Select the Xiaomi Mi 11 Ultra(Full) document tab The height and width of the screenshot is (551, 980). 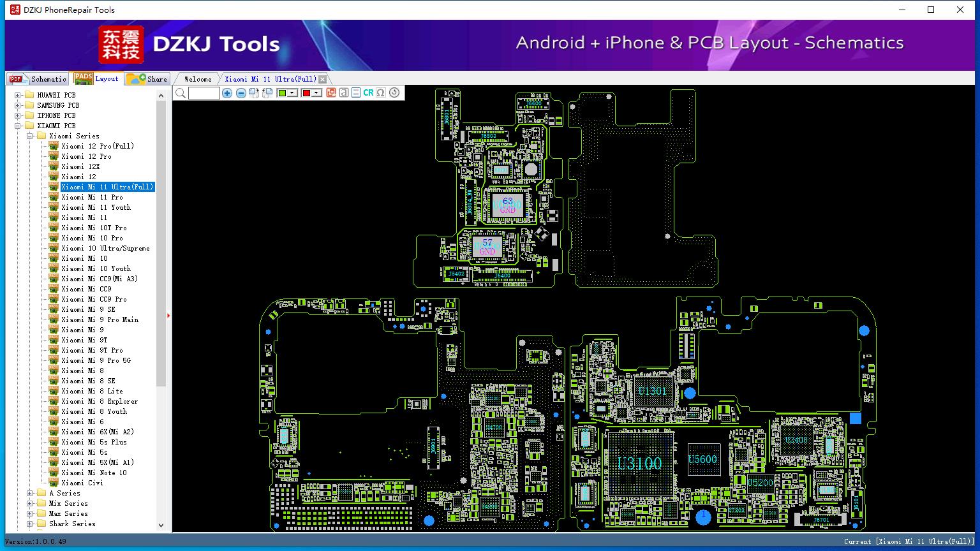click(271, 79)
